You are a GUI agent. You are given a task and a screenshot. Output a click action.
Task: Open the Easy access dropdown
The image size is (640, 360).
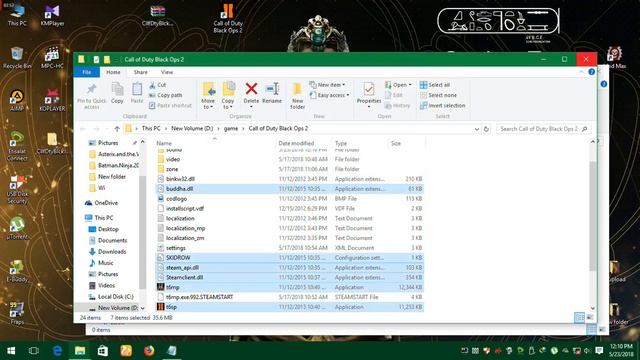tap(329, 95)
